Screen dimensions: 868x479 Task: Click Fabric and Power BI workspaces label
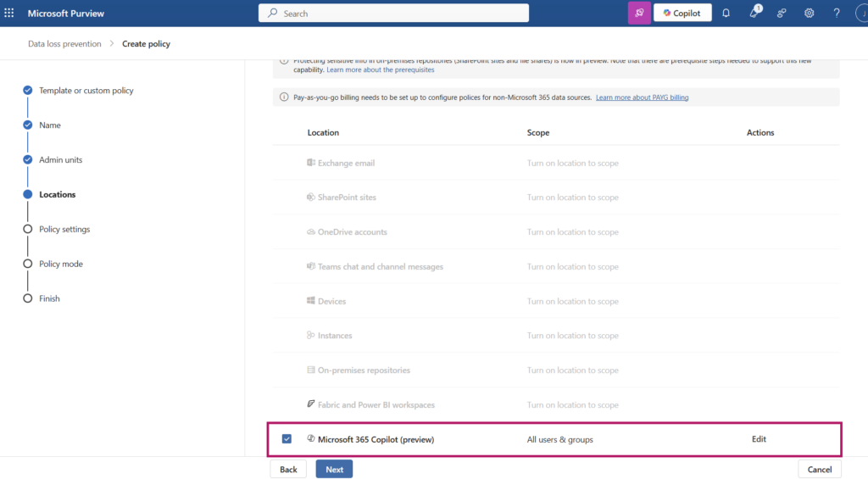pyautogui.click(x=376, y=405)
